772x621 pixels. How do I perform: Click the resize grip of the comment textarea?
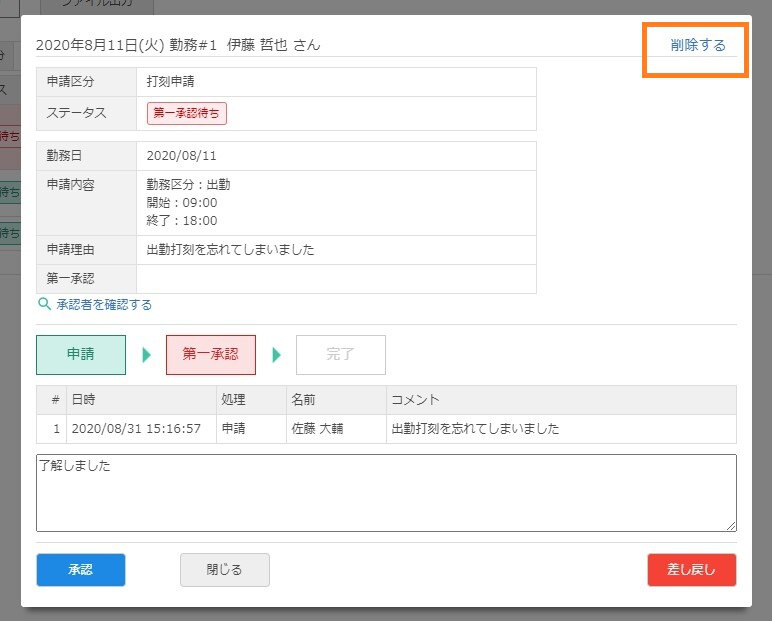731,526
